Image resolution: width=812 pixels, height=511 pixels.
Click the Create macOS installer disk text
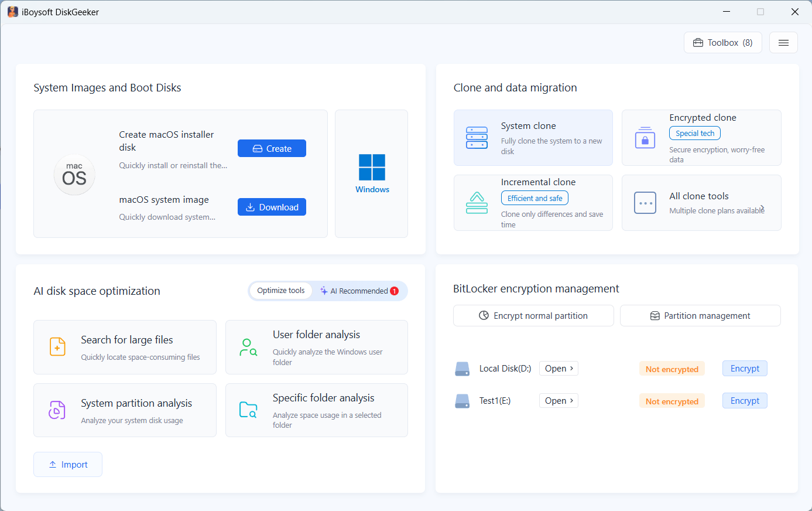tap(166, 141)
